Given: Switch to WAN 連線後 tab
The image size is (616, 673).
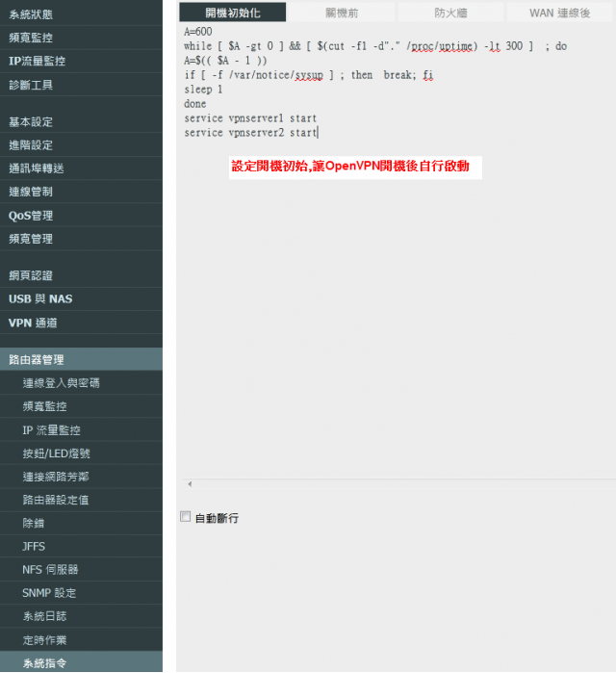Looking at the screenshot, I should [x=560, y=13].
